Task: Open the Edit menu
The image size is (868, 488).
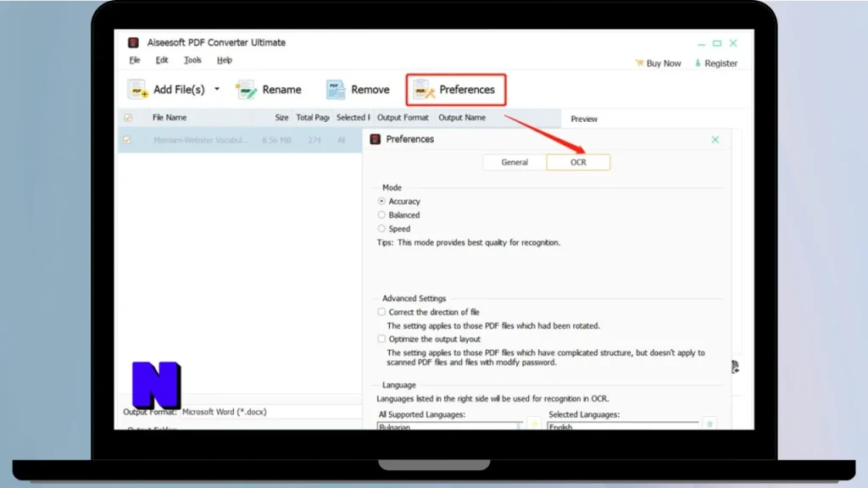Action: click(x=162, y=60)
